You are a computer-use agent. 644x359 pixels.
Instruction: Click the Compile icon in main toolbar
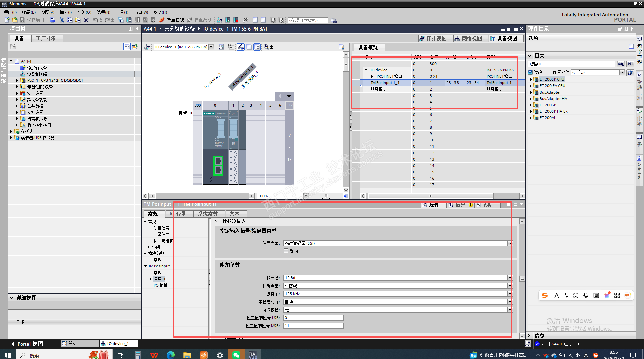[x=121, y=20]
